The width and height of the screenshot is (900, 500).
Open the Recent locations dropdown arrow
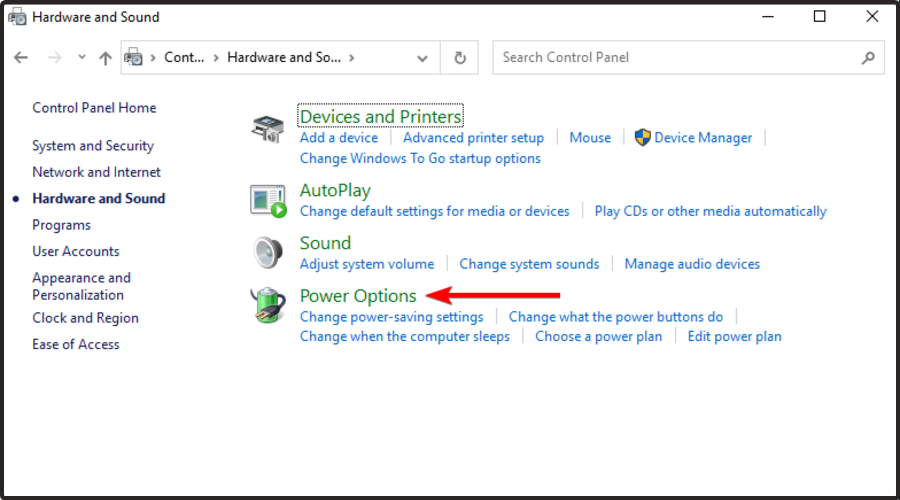(x=82, y=57)
